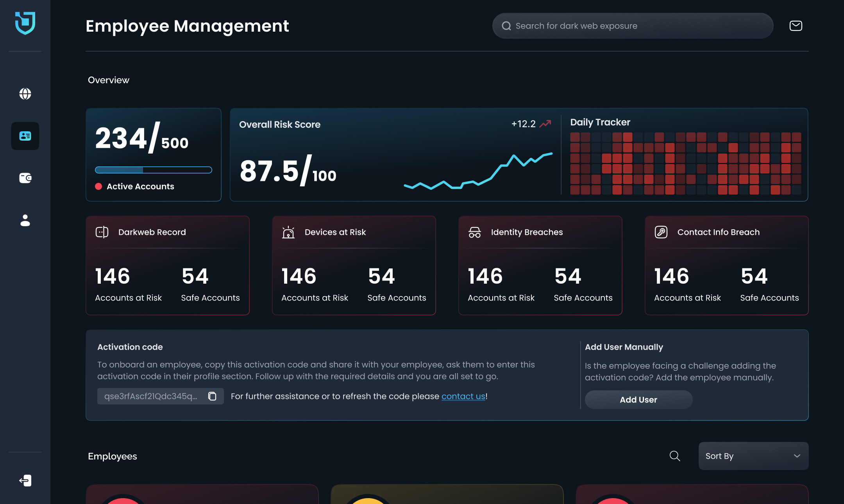Click the Active Accounts label
844x504 pixels.
pyautogui.click(x=140, y=186)
